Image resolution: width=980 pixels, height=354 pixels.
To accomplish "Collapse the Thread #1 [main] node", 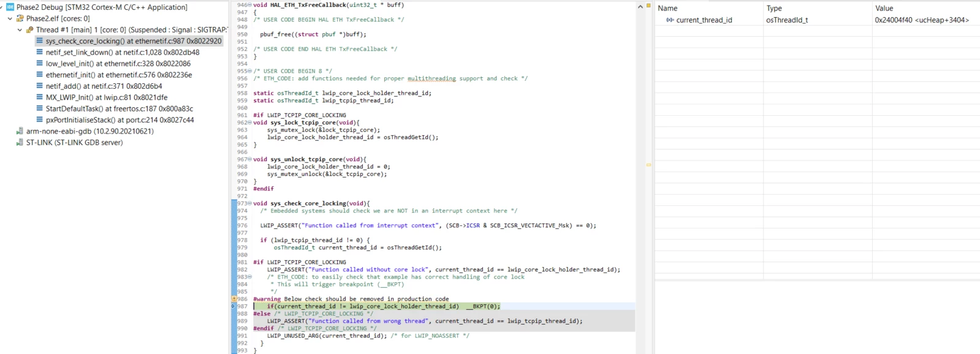I will [x=20, y=29].
